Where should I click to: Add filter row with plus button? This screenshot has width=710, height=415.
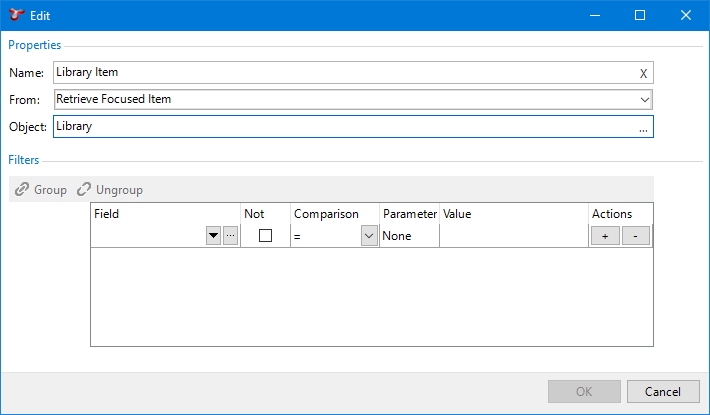[x=605, y=236]
